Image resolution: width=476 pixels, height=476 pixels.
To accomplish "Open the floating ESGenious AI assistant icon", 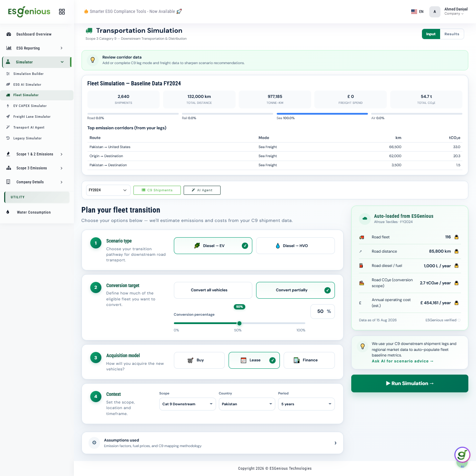I will [x=462, y=455].
